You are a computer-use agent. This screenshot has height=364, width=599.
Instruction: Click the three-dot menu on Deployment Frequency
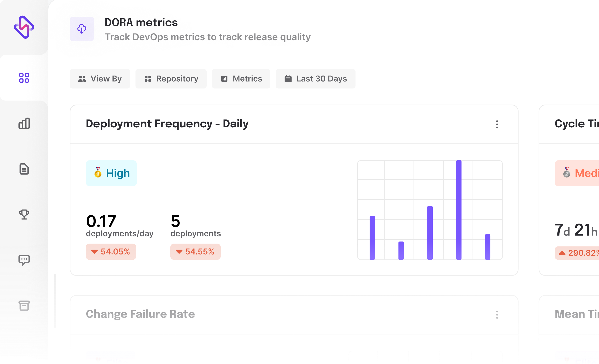497,124
